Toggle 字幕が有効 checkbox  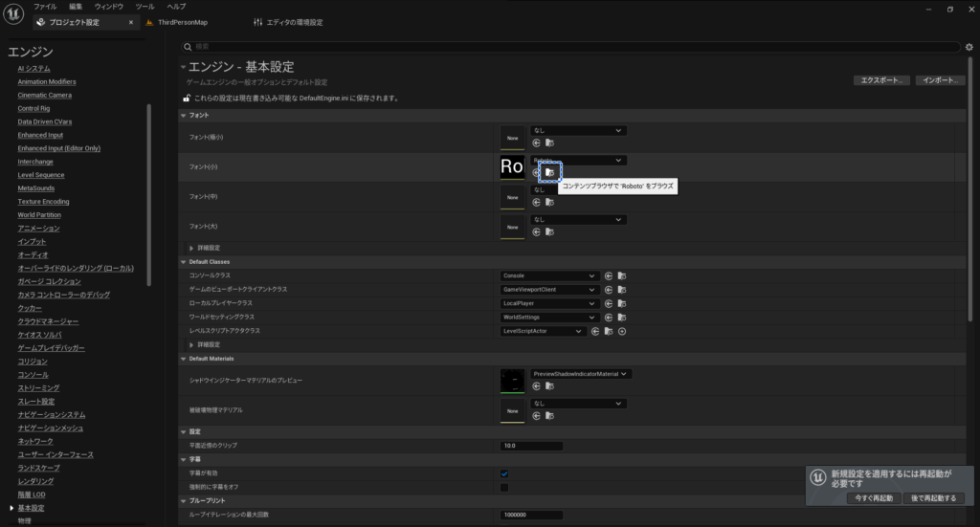click(504, 473)
